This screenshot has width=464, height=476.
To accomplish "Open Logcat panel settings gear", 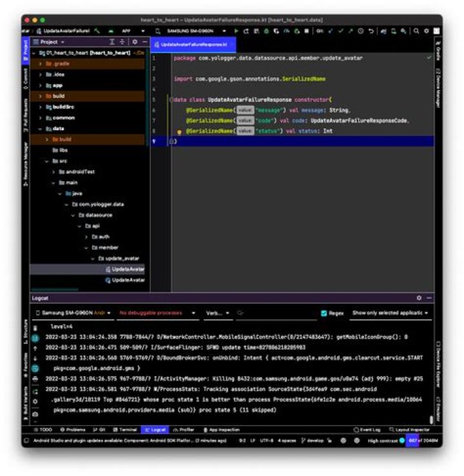I will click(419, 298).
